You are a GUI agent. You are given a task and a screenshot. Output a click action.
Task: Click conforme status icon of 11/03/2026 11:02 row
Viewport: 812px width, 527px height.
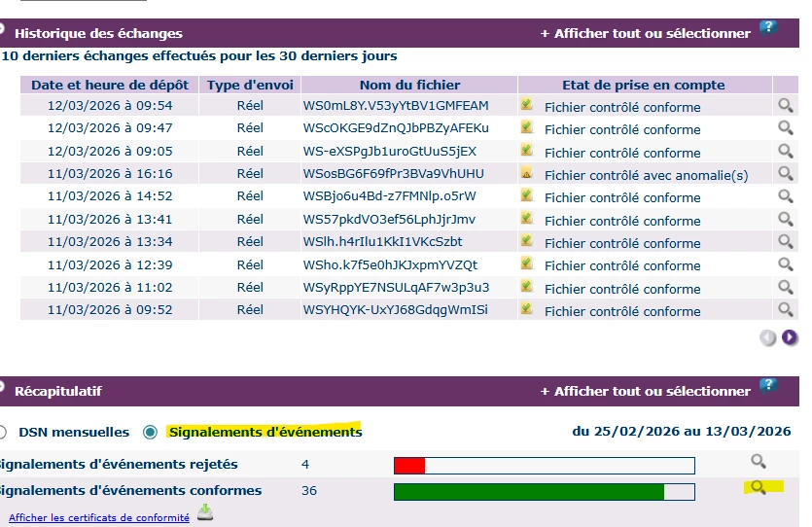pyautogui.click(x=527, y=286)
